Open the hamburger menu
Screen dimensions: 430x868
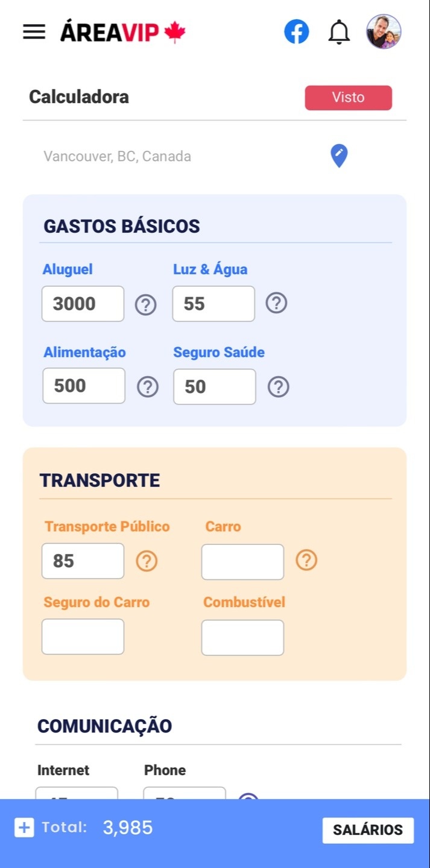[x=34, y=32]
